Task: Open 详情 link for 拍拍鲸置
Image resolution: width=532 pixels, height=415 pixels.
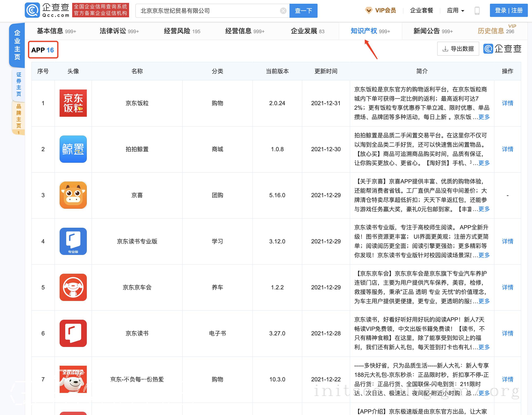Action: (507, 149)
